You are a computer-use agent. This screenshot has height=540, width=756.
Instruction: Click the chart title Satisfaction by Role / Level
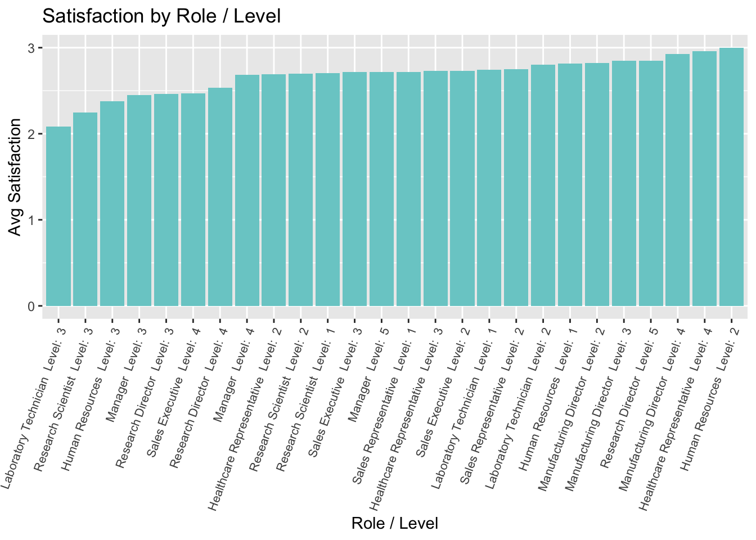pyautogui.click(x=161, y=16)
